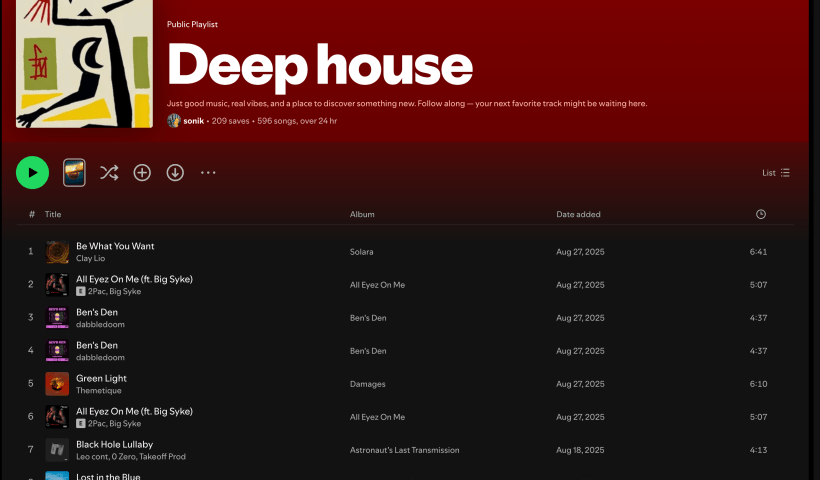The width and height of the screenshot is (820, 480).
Task: Open the List view options dropdown
Action: pos(776,173)
